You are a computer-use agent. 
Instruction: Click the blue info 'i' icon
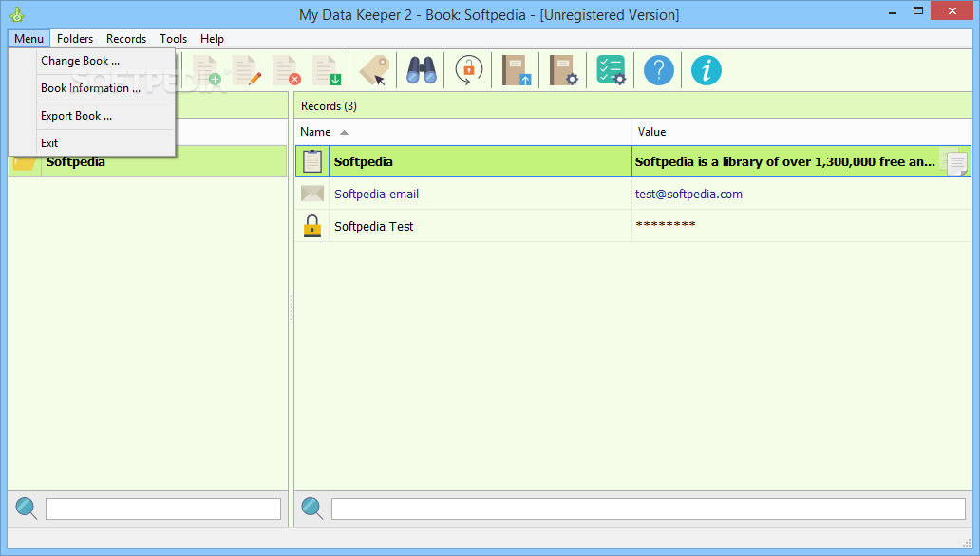click(x=707, y=70)
